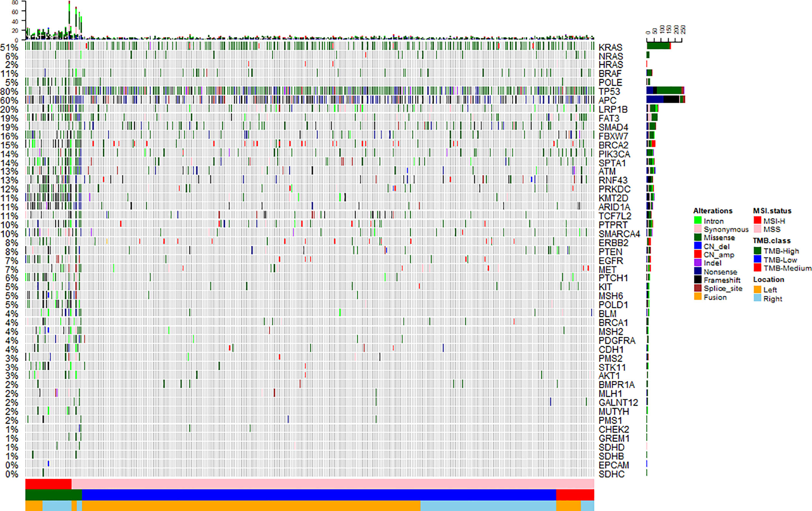The height and width of the screenshot is (511, 812).
Task: Select the CN_del blue legend swatch
Action: [697, 246]
